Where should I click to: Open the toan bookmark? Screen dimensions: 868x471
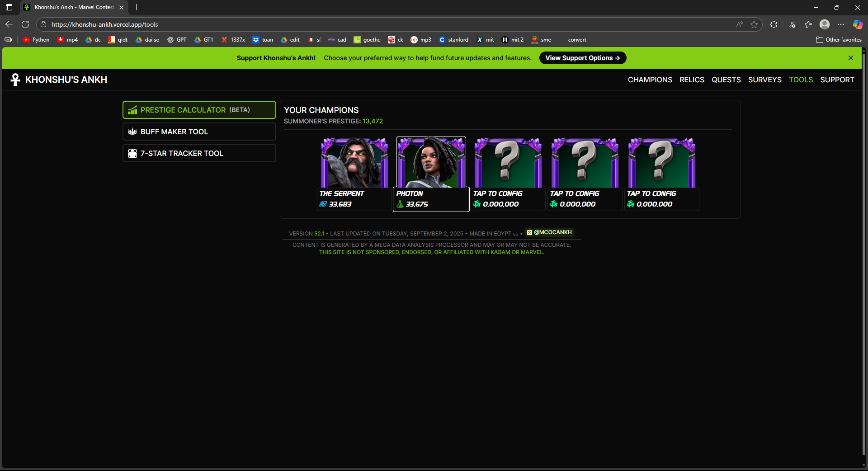click(263, 40)
